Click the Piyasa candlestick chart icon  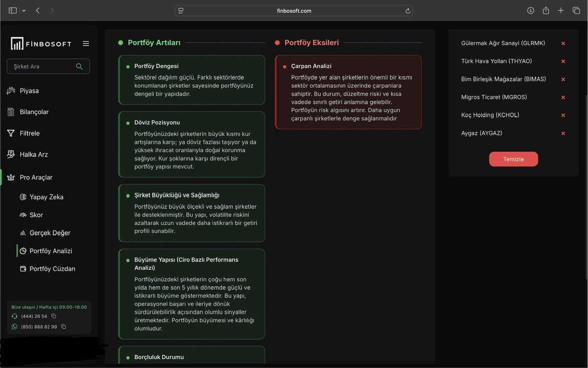(11, 91)
